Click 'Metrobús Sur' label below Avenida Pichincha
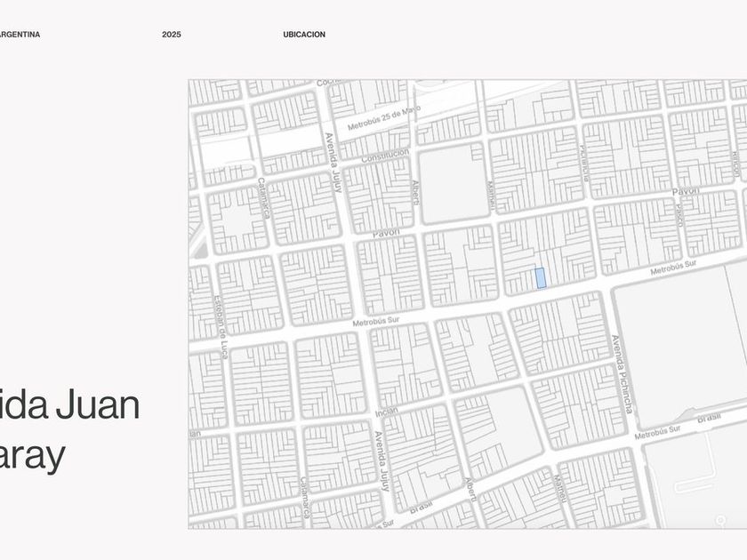Image resolution: width=747 pixels, height=560 pixels. click(657, 432)
